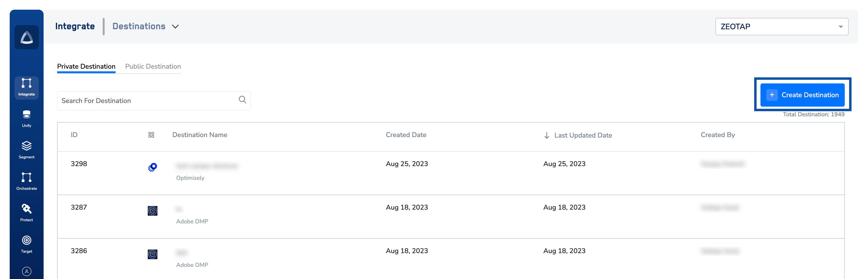Navigate to the Target module
The width and height of the screenshot is (868, 279).
coord(27,244)
